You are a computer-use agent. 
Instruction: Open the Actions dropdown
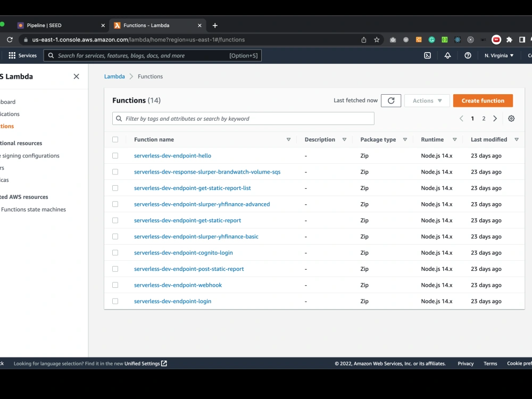[x=427, y=101]
